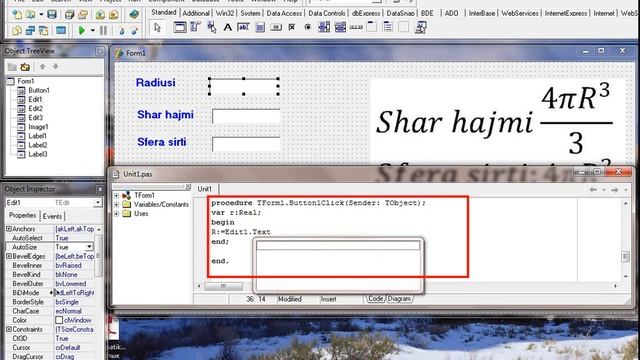
Task: Click the Open file toolbar icon
Action: [x=31, y=15]
